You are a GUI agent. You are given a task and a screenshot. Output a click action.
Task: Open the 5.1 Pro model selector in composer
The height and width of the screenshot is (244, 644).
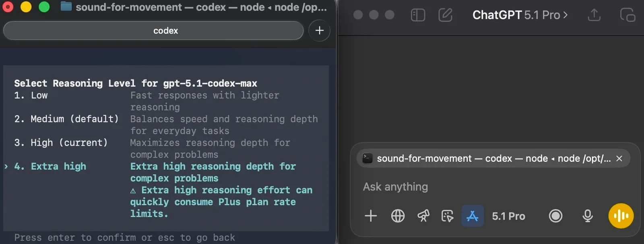508,216
